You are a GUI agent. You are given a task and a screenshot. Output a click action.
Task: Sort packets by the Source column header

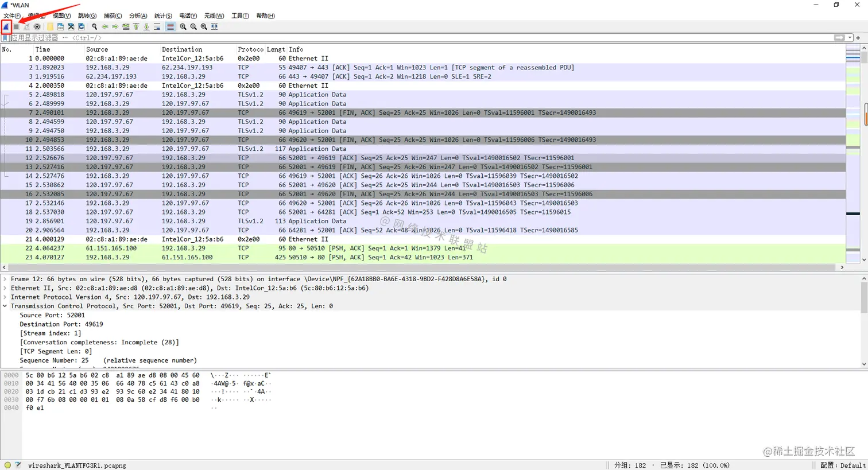(x=97, y=49)
